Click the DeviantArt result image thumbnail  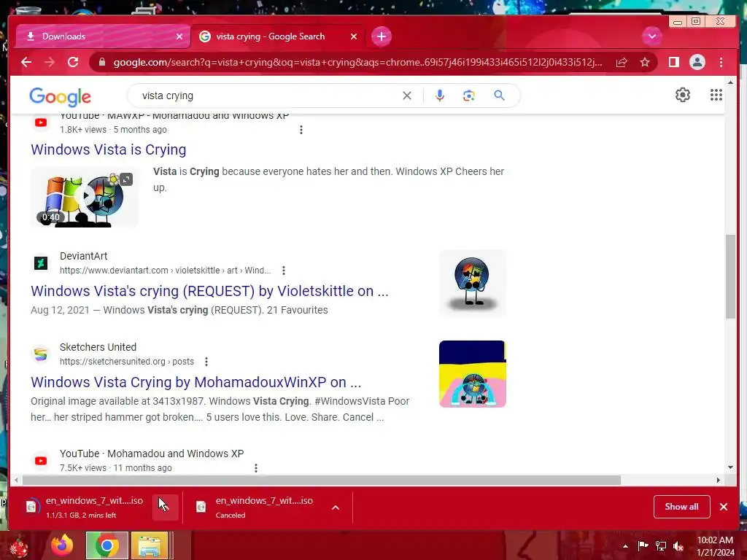473,283
